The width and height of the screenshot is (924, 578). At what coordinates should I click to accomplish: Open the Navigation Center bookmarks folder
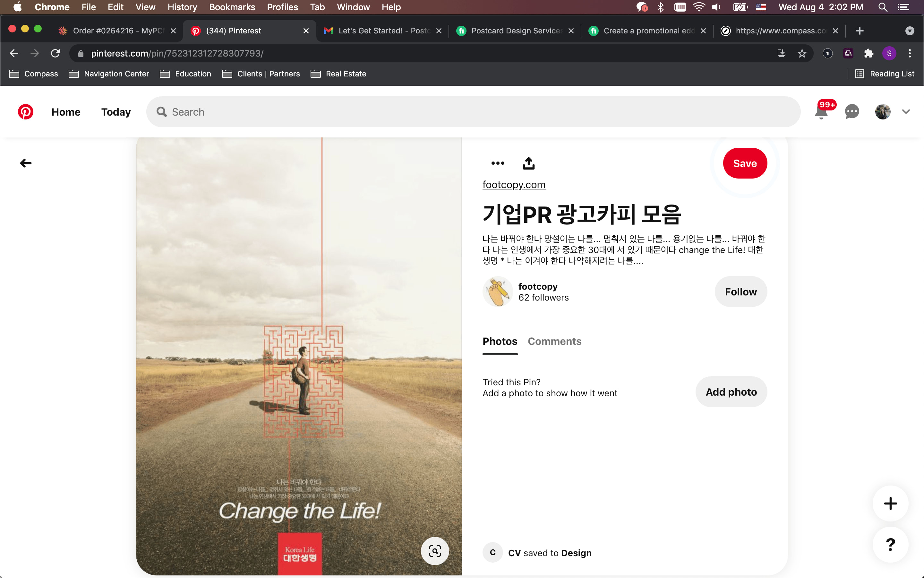[x=109, y=74]
